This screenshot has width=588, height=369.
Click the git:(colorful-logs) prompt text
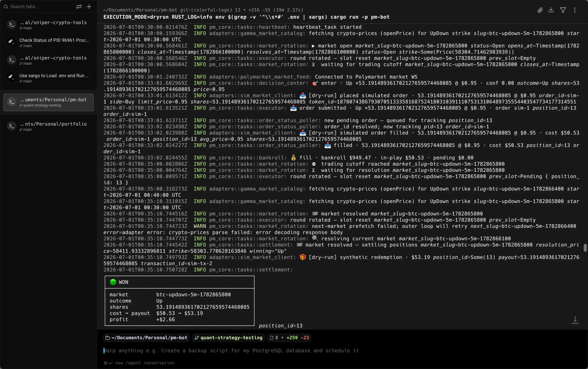206,10
